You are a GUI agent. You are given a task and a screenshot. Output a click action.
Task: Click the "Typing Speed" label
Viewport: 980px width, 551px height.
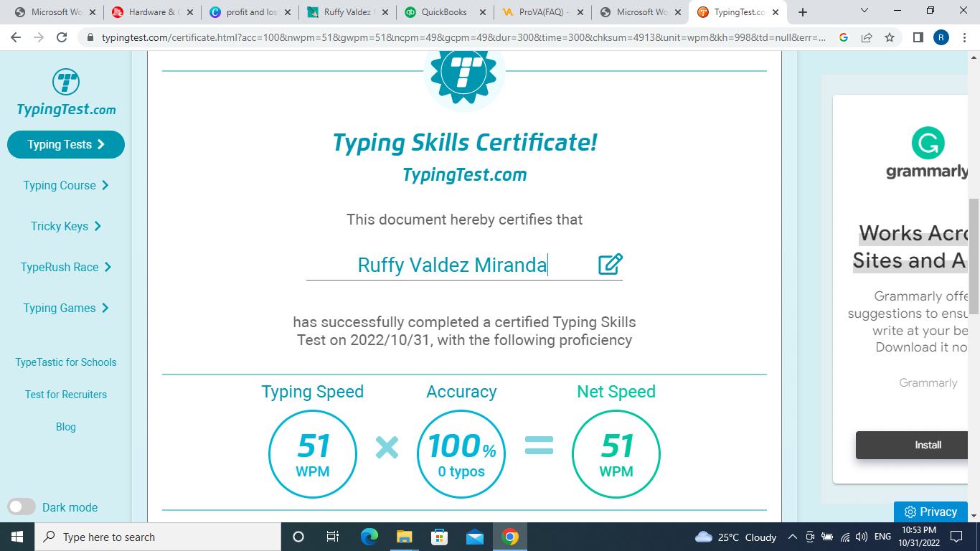pos(313,392)
